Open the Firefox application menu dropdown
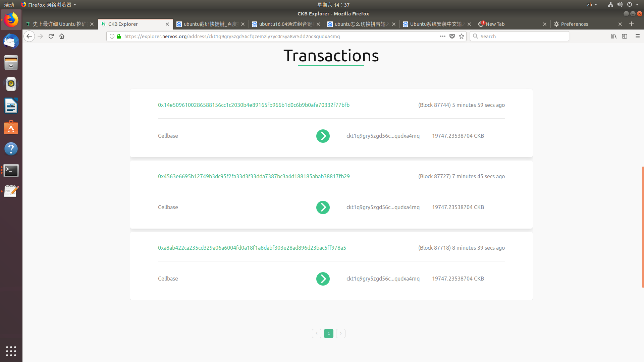The height and width of the screenshot is (362, 644). pos(49,5)
